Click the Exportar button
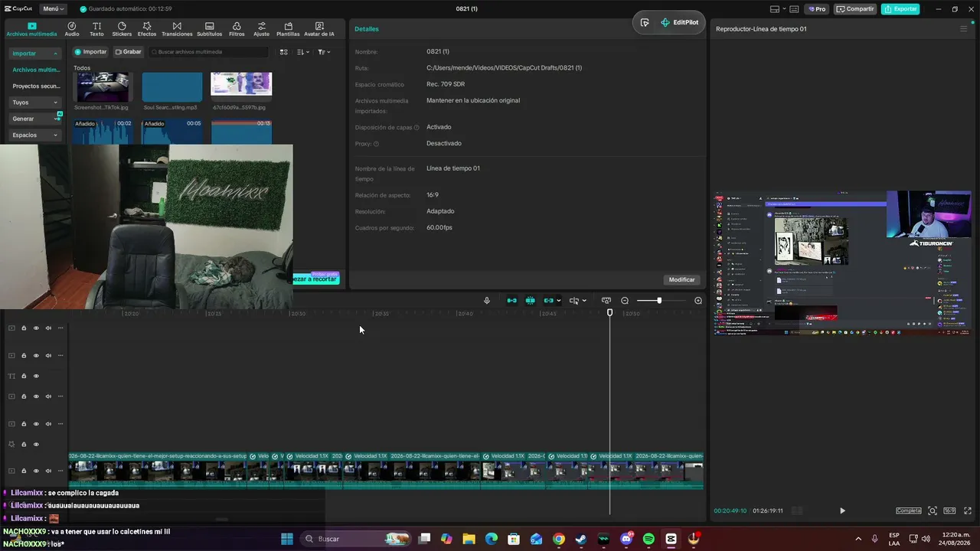The width and height of the screenshot is (980, 551). pos(900,9)
